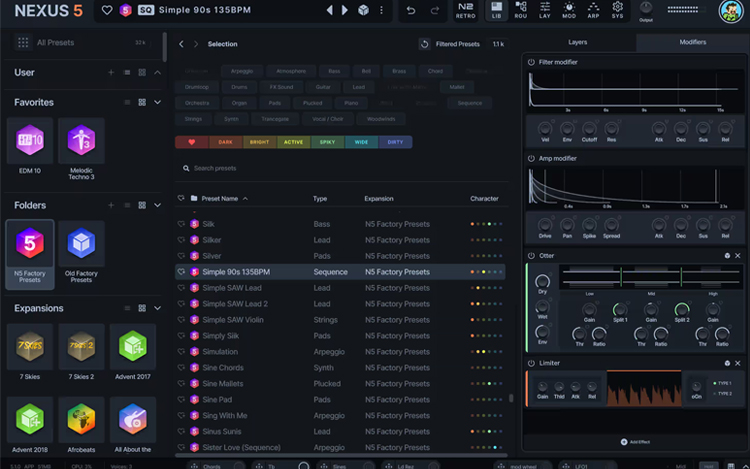Switch User section to grid view
The width and height of the screenshot is (750, 469).
tap(142, 73)
